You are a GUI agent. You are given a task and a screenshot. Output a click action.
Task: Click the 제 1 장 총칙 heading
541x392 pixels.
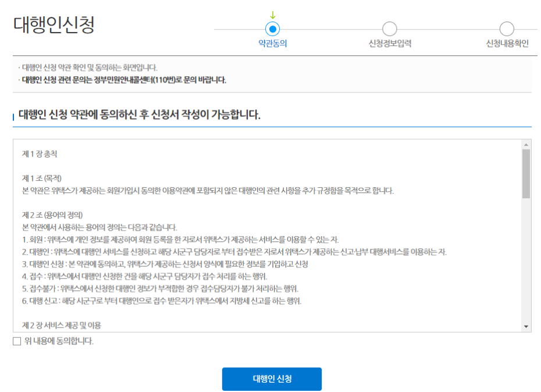point(40,154)
